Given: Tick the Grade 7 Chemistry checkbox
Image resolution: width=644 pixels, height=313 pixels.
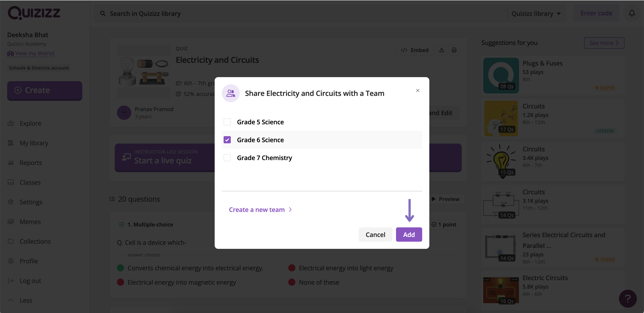Looking at the screenshot, I should 227,158.
